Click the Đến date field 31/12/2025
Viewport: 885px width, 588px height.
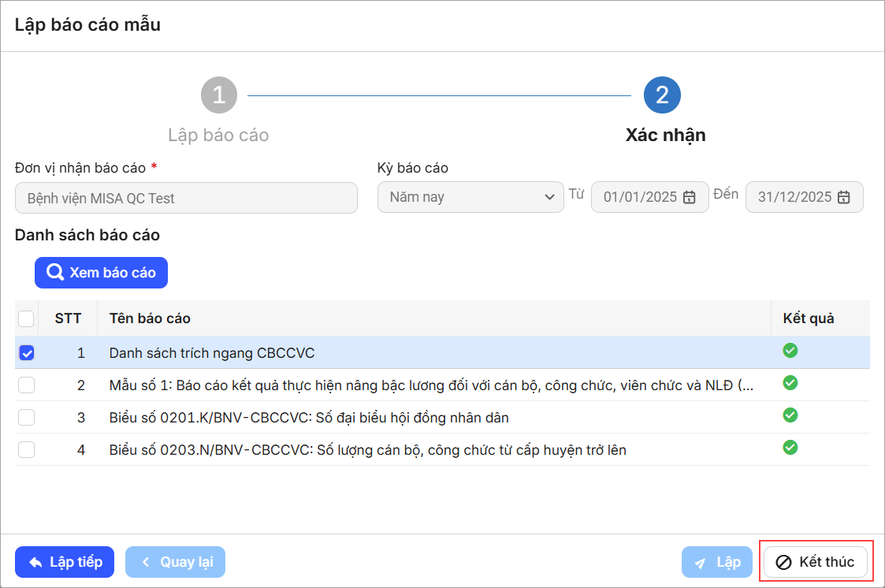click(805, 197)
